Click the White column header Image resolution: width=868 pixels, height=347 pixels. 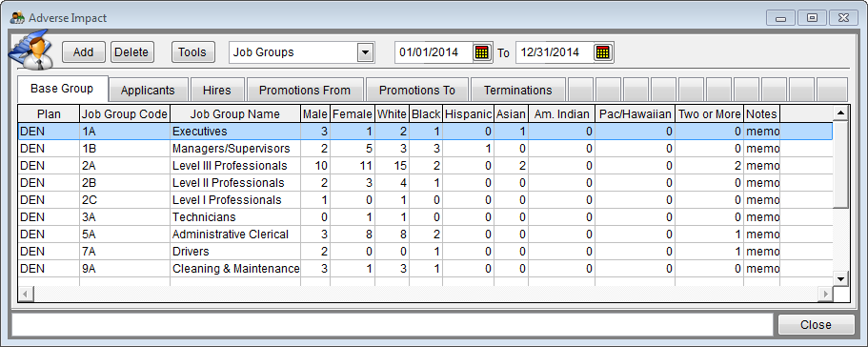pos(392,114)
